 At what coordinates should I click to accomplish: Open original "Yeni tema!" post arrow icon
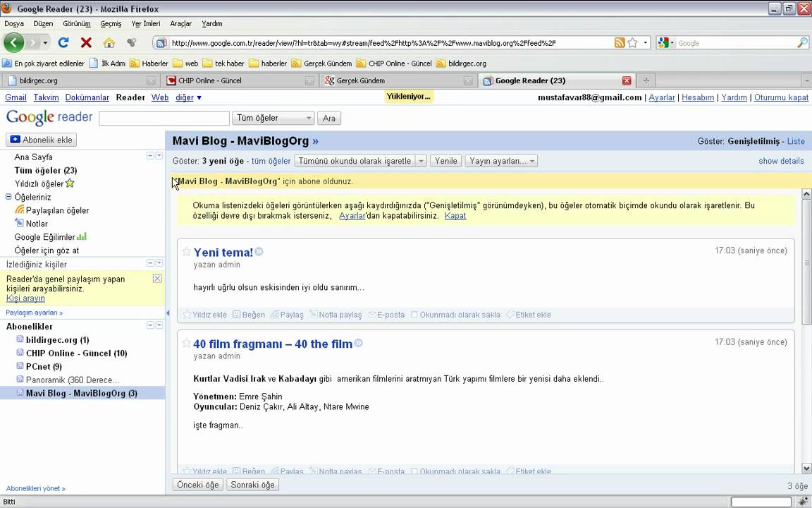[x=259, y=252]
